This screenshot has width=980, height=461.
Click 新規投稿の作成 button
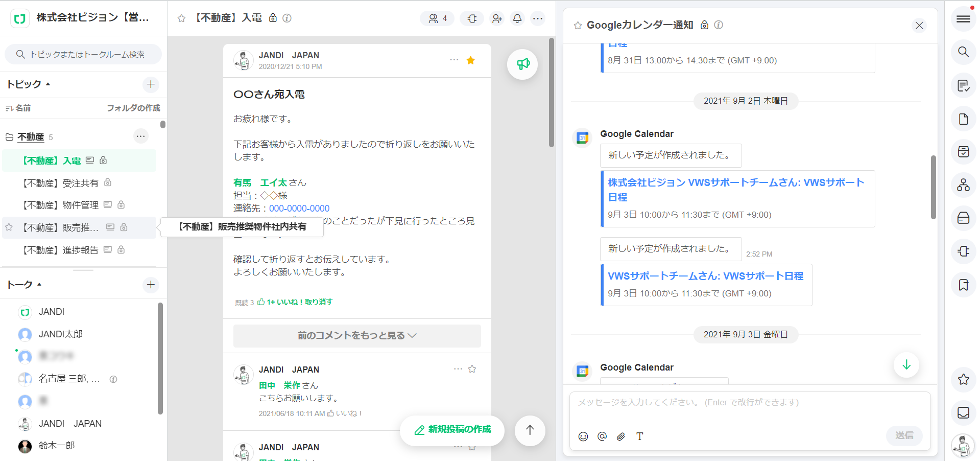[x=452, y=430]
